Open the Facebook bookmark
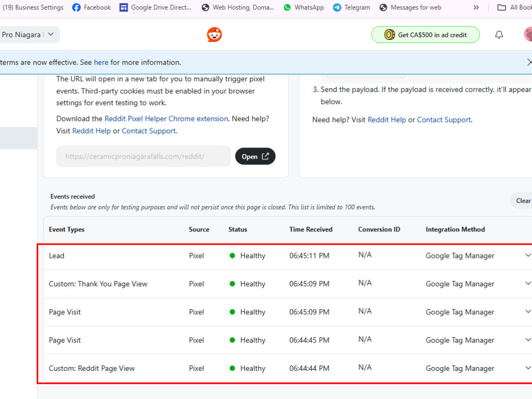Viewport: 532px width, 399px height. coord(92,7)
